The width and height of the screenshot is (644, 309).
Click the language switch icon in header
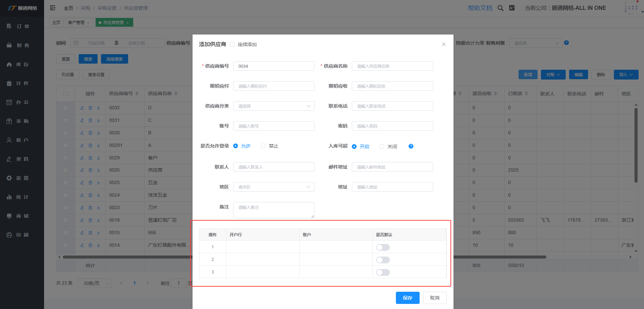(512, 8)
